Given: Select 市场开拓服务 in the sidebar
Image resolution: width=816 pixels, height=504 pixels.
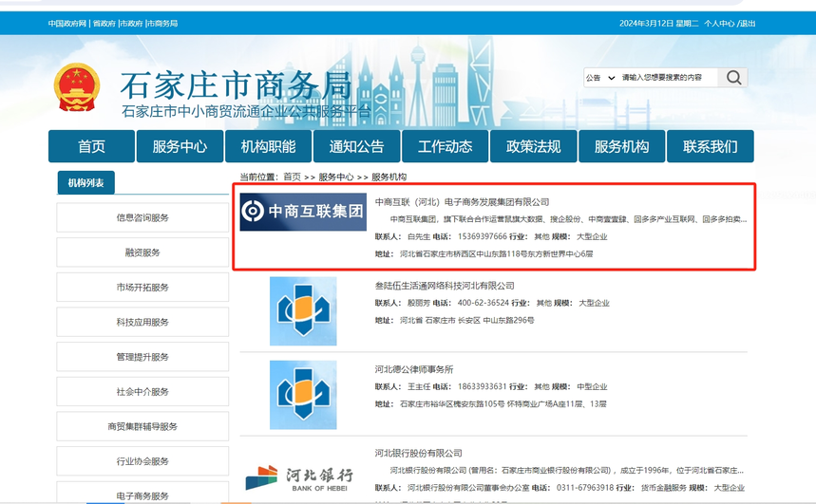Looking at the screenshot, I should 142,287.
